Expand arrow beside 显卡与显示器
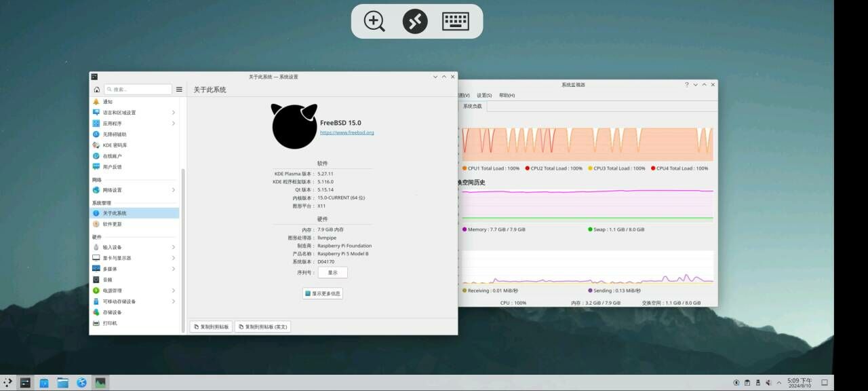 point(174,258)
